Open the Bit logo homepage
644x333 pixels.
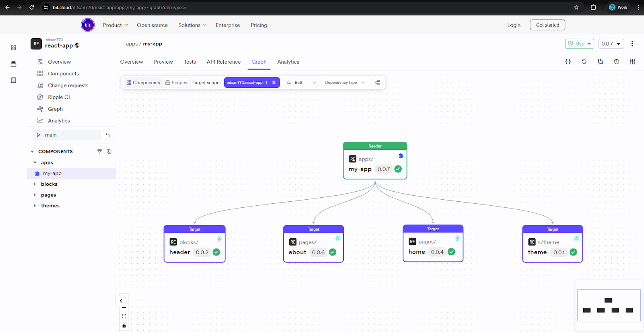tap(88, 25)
